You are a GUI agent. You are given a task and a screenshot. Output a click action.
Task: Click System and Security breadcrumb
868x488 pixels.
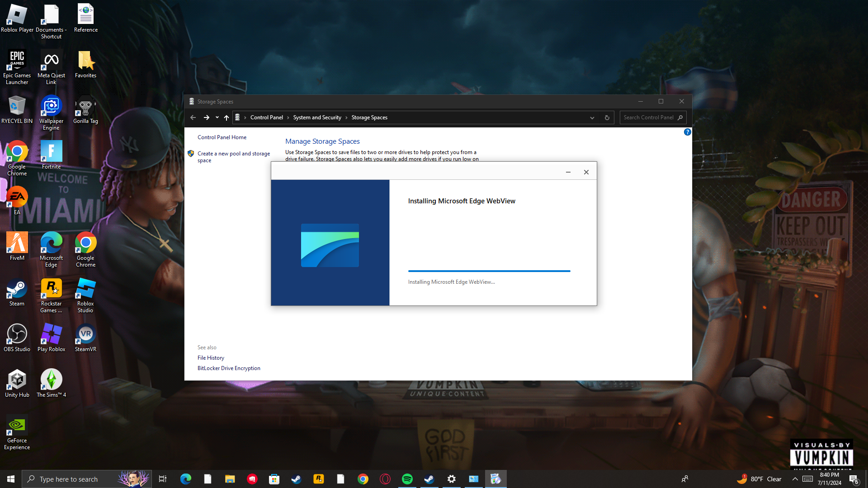pos(317,117)
